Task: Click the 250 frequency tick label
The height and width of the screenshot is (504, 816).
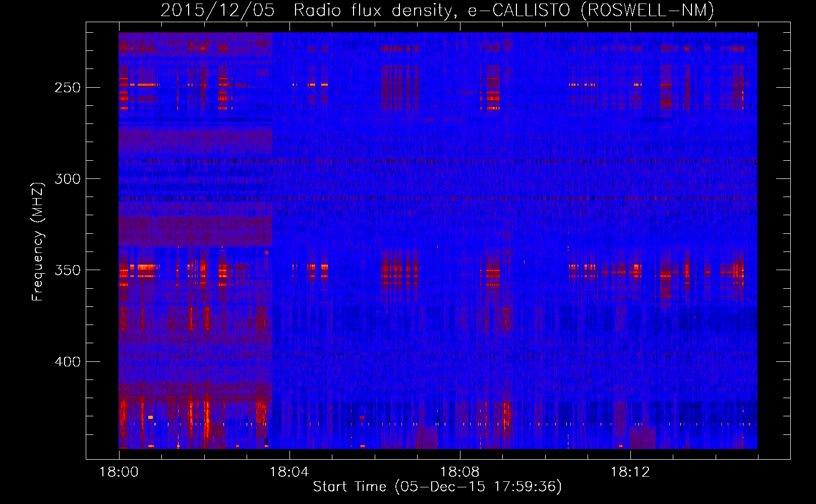Action: pyautogui.click(x=67, y=87)
